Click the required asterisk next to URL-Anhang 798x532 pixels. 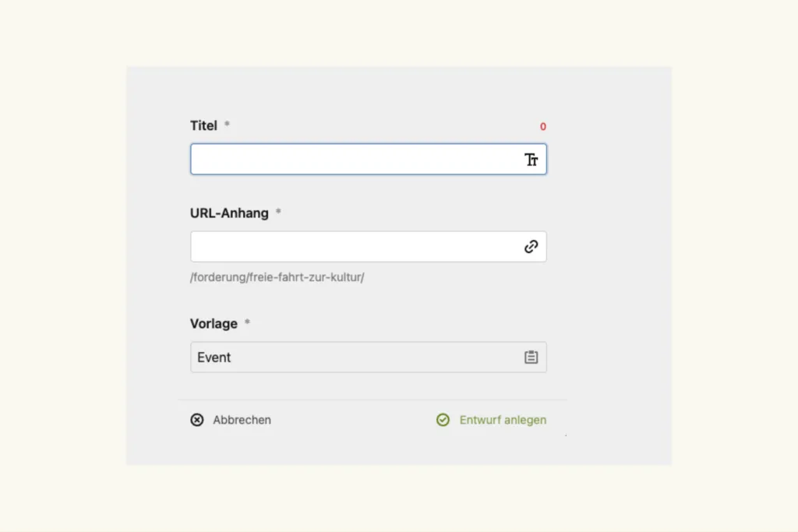point(278,212)
